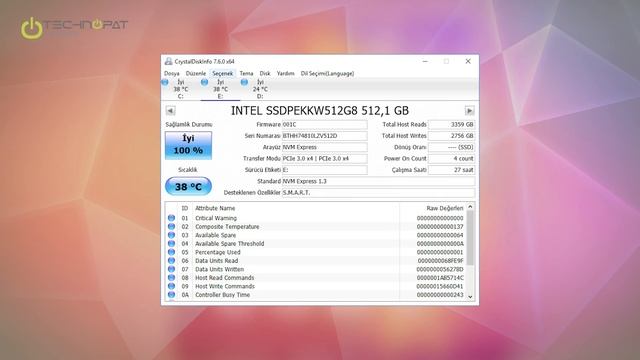640x360 pixels.
Task: Click the Transfer Modu PCIe field
Action: [324, 158]
